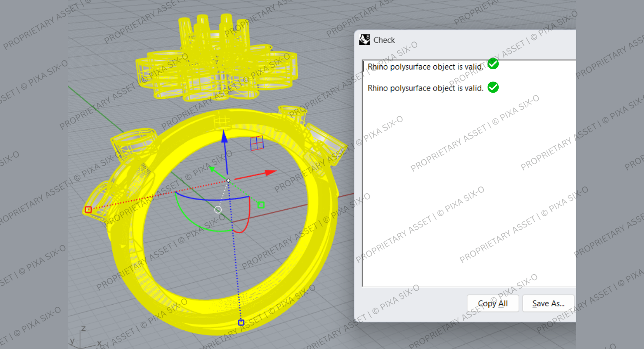Click the red X-axis move arrow on gumball
644x349 pixels.
270,172
